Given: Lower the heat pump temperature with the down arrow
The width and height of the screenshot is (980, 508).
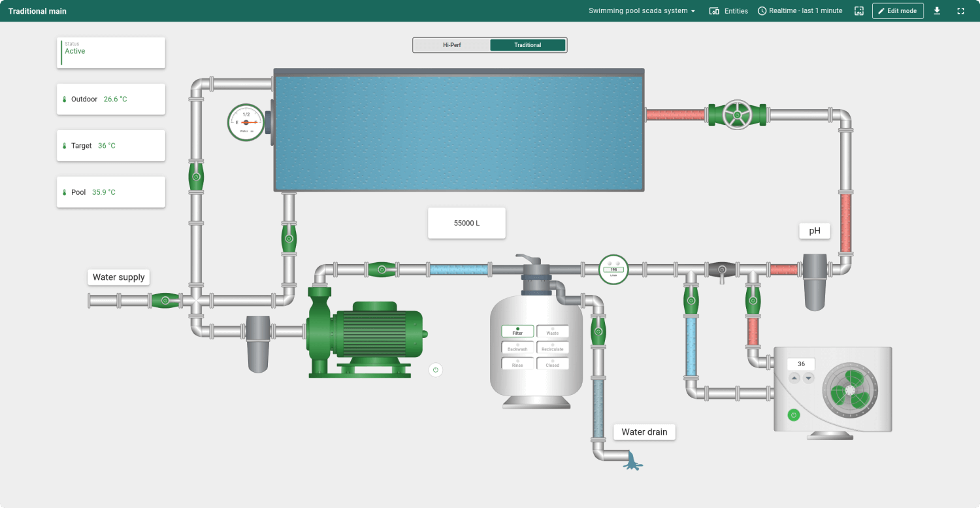Looking at the screenshot, I should pos(809,378).
